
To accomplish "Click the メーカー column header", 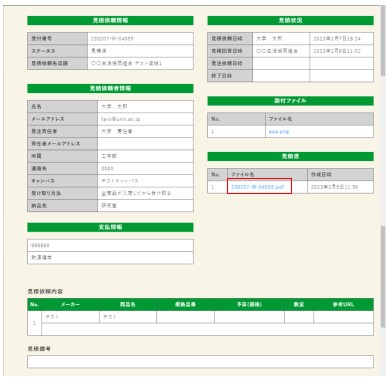I will [70, 304].
